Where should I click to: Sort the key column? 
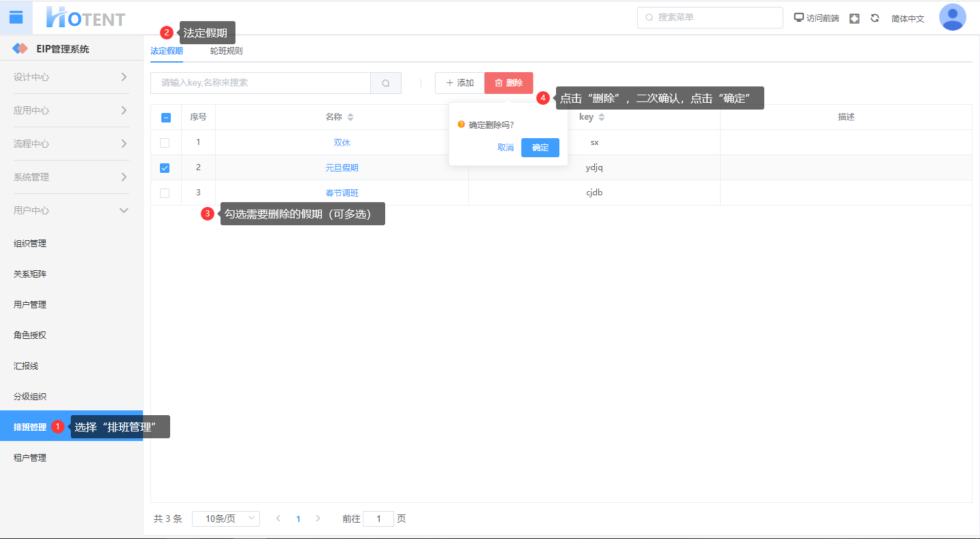point(602,117)
